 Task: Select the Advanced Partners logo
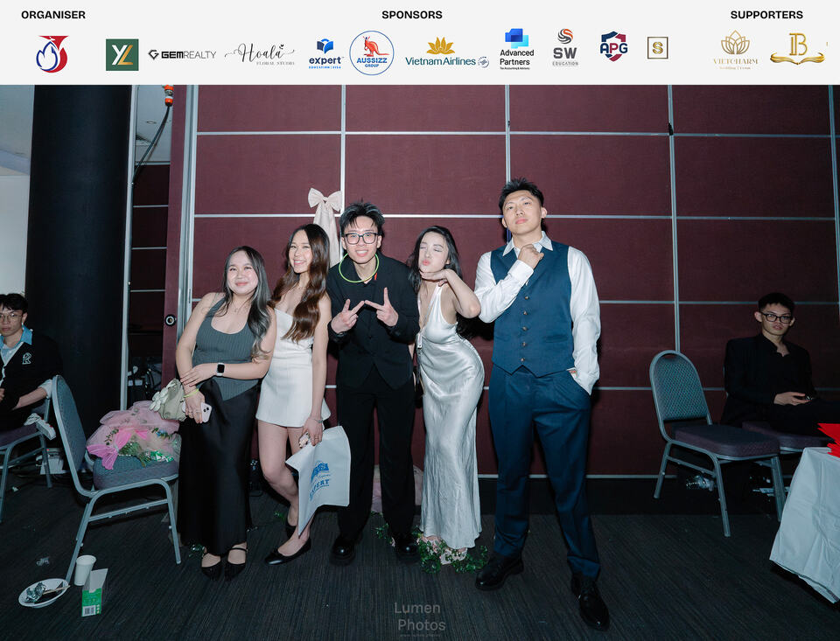[516, 49]
